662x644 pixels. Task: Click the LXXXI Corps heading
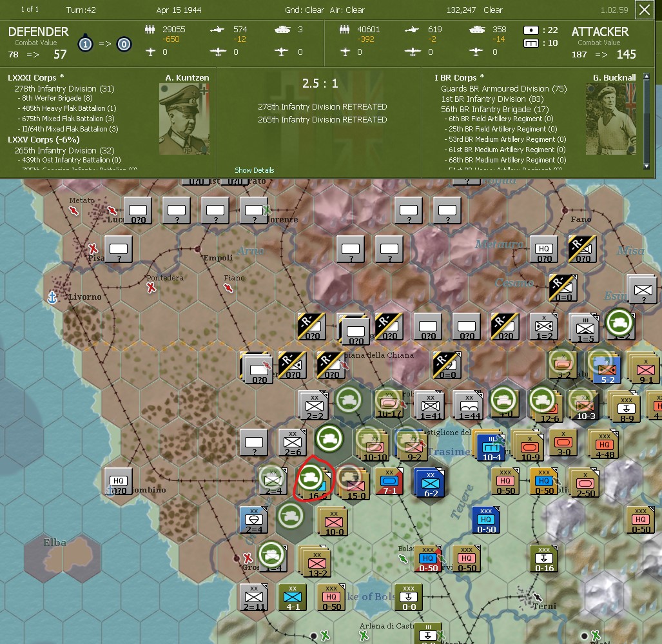point(36,78)
